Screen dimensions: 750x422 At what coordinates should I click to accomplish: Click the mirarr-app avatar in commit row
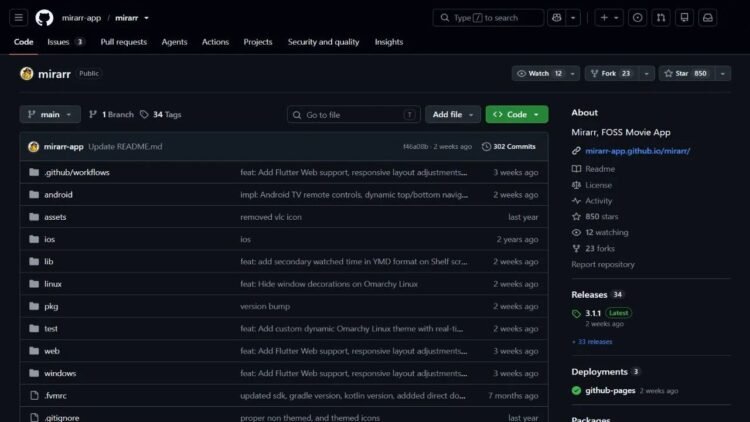point(33,146)
